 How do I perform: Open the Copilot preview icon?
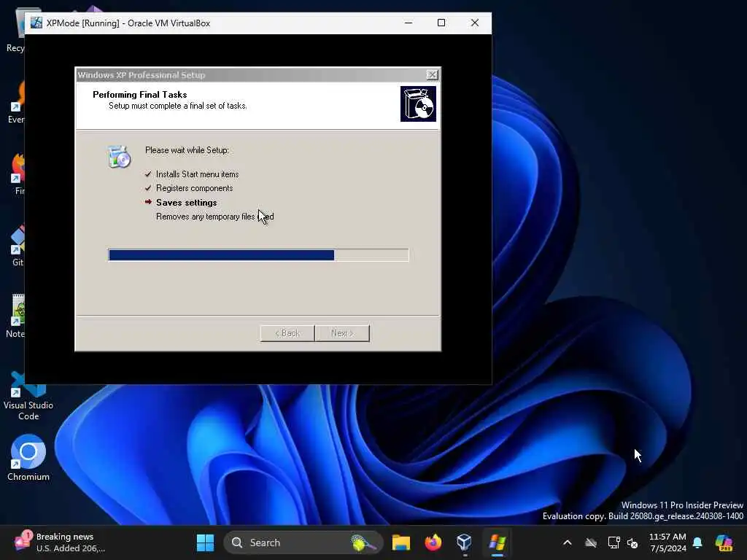tap(724, 542)
